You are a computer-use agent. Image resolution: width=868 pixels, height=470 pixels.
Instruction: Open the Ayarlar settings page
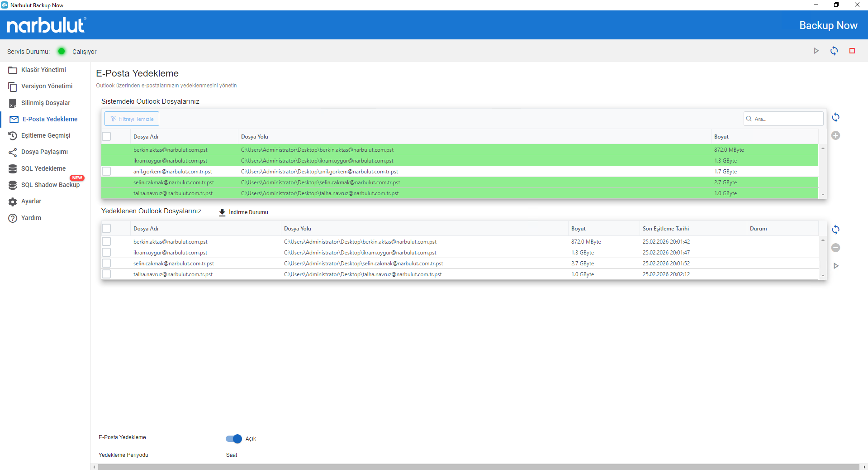click(x=31, y=201)
